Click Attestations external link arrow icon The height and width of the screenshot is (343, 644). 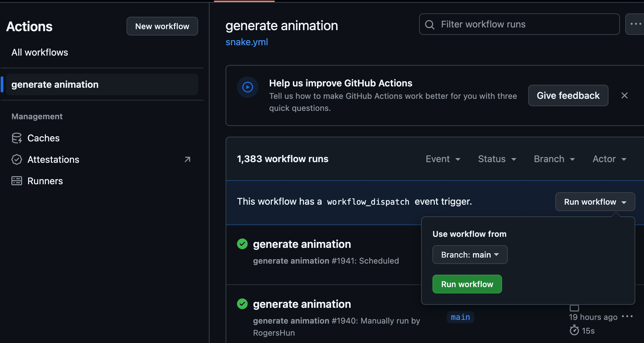(187, 159)
